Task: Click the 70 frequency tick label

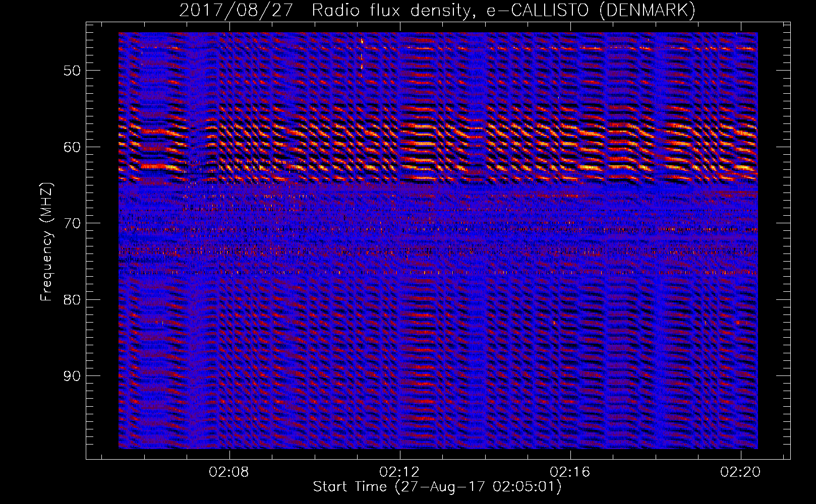Action: (72, 223)
